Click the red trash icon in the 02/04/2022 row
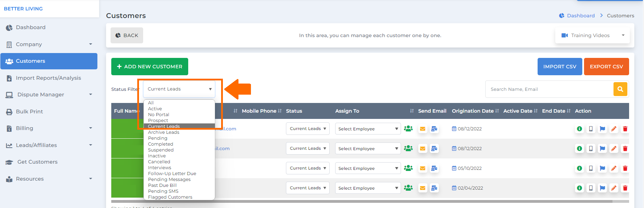Screen dimensions: 644x208 tap(625, 188)
